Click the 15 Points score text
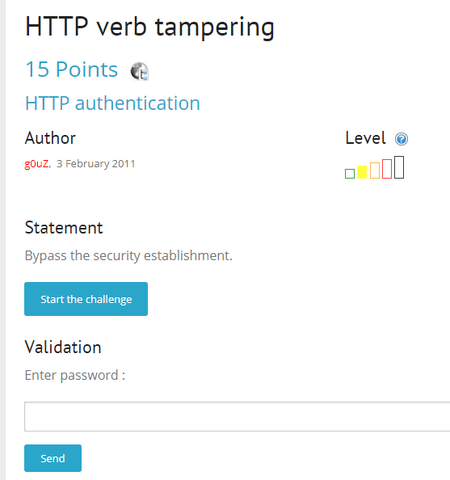Image resolution: width=450 pixels, height=480 pixels. coord(72,69)
